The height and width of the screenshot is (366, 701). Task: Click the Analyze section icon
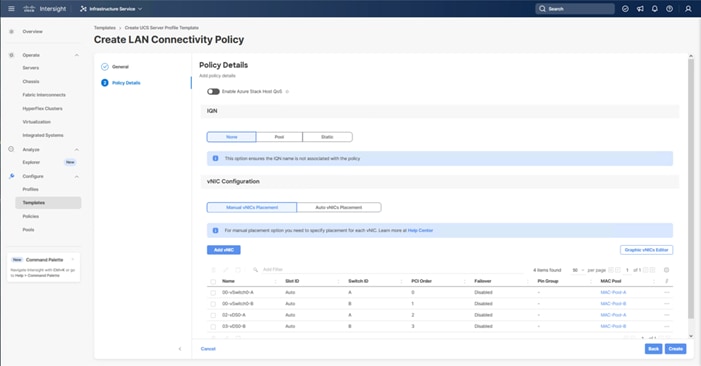(11, 149)
